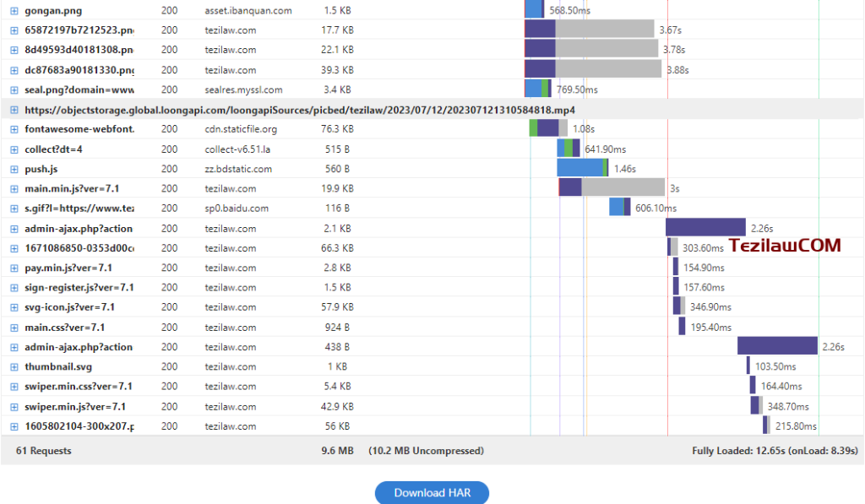
Task: Select the swiper.min.css?ver=7.1 request
Action: click(x=79, y=386)
